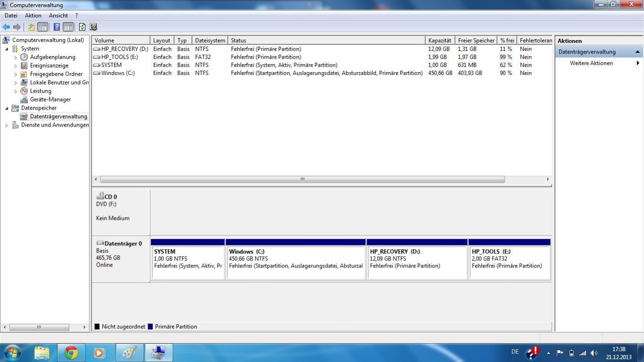Click the Primäre Partition blue legend swatch

click(x=151, y=327)
